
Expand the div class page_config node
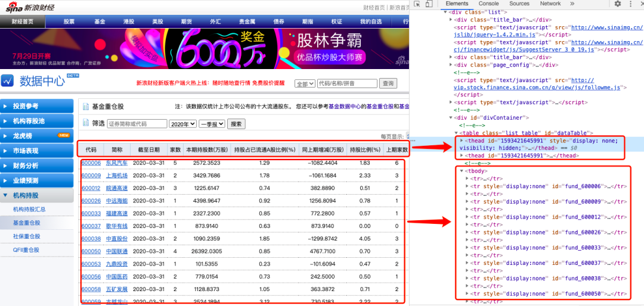coord(451,65)
